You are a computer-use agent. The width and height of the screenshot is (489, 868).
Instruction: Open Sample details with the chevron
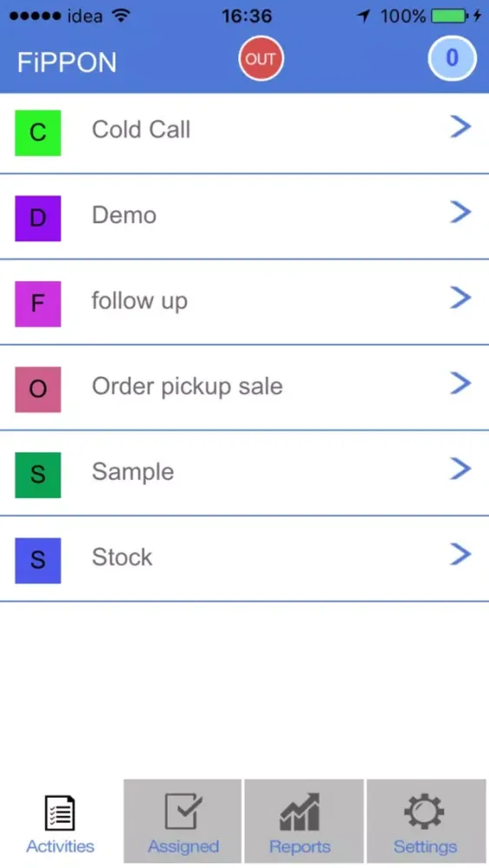point(460,469)
